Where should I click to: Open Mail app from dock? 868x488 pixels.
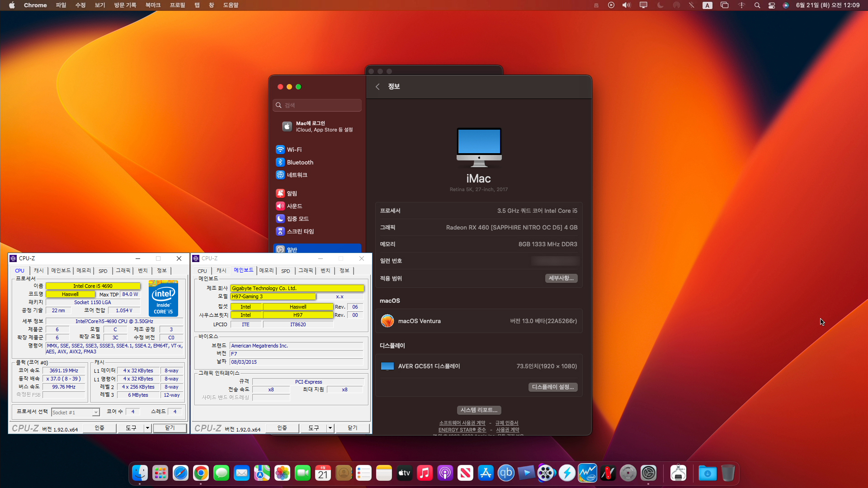(x=241, y=473)
